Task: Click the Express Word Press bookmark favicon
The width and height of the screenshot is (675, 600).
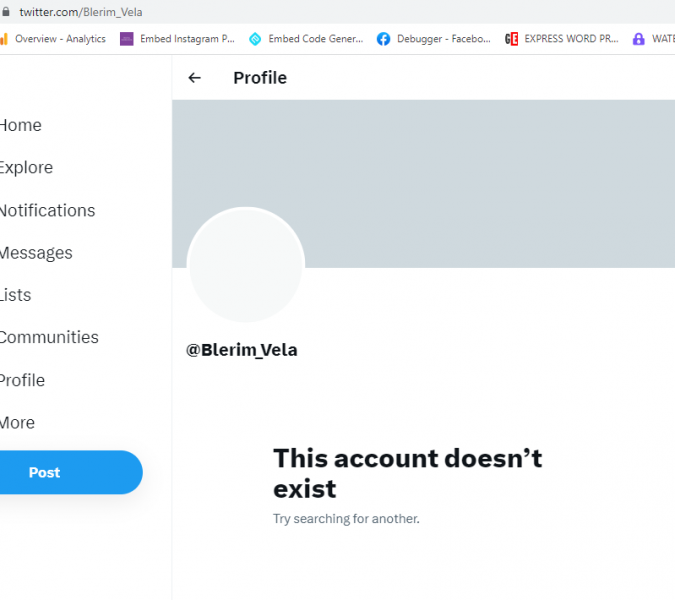Action: coord(512,39)
